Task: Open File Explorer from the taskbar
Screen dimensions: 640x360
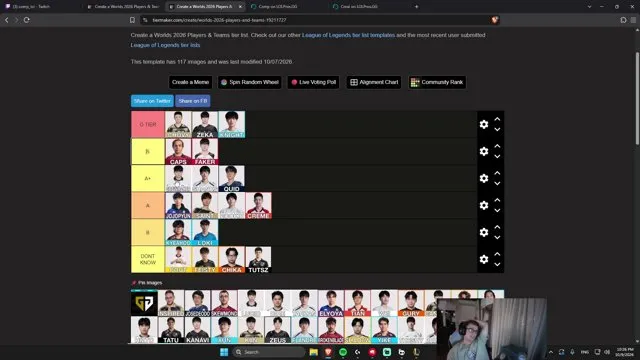Action: click(x=313, y=352)
